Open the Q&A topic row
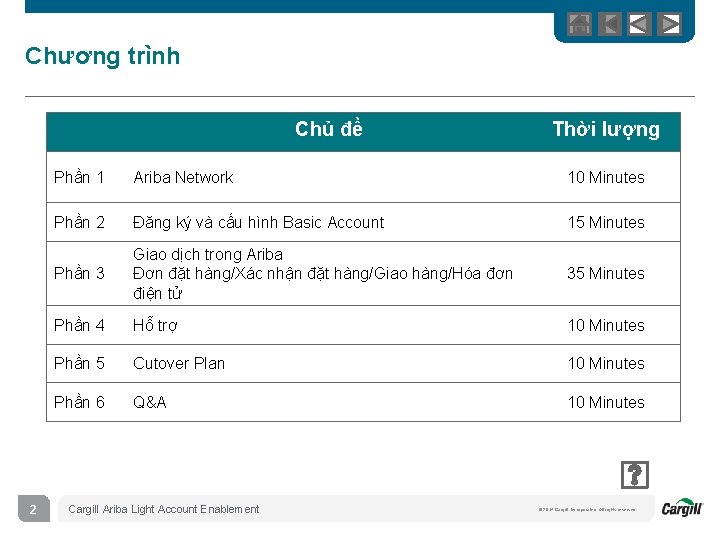The width and height of the screenshot is (720, 540). [x=363, y=402]
